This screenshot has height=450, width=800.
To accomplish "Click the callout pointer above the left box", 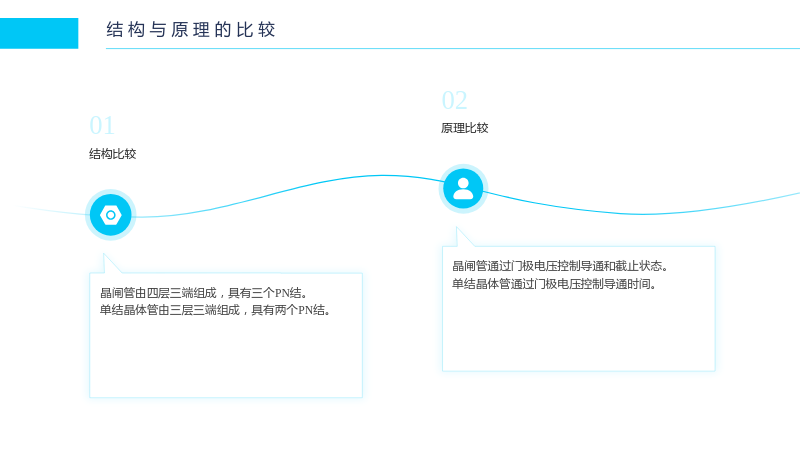I will point(109,265).
